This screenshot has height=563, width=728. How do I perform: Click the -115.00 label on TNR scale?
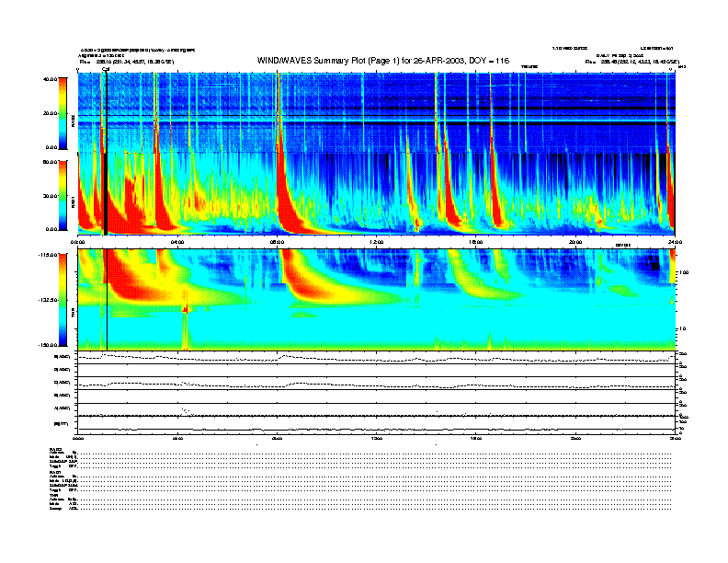(x=48, y=255)
